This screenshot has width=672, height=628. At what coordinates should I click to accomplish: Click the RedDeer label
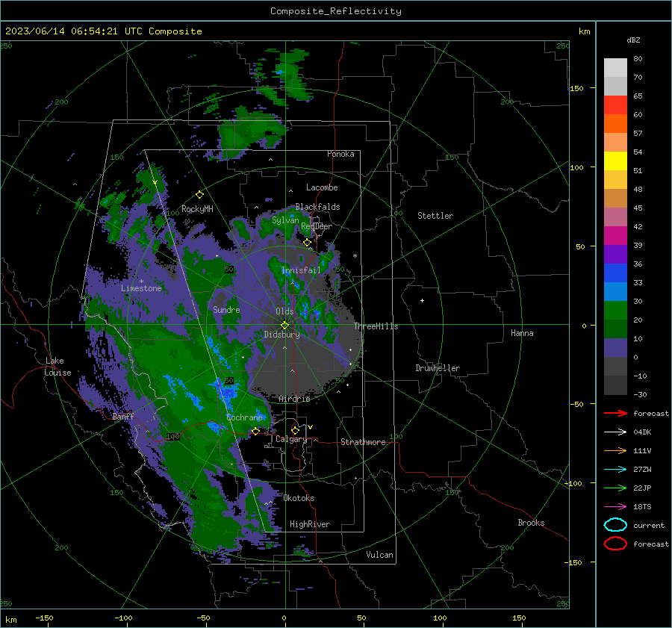point(317,226)
